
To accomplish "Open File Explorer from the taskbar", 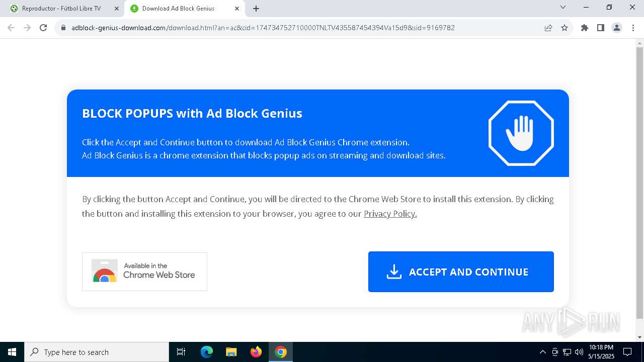I will coord(231,352).
